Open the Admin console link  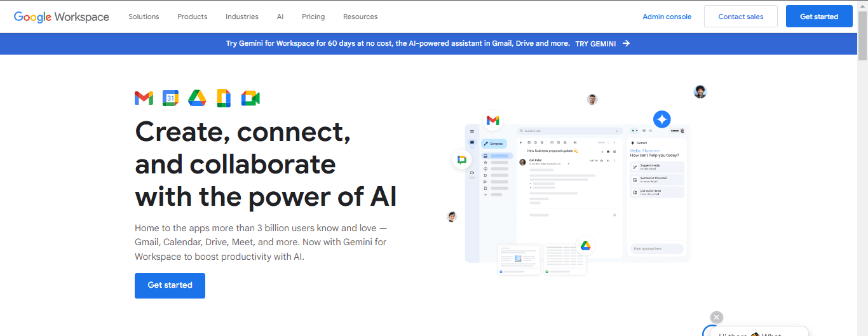click(x=667, y=17)
